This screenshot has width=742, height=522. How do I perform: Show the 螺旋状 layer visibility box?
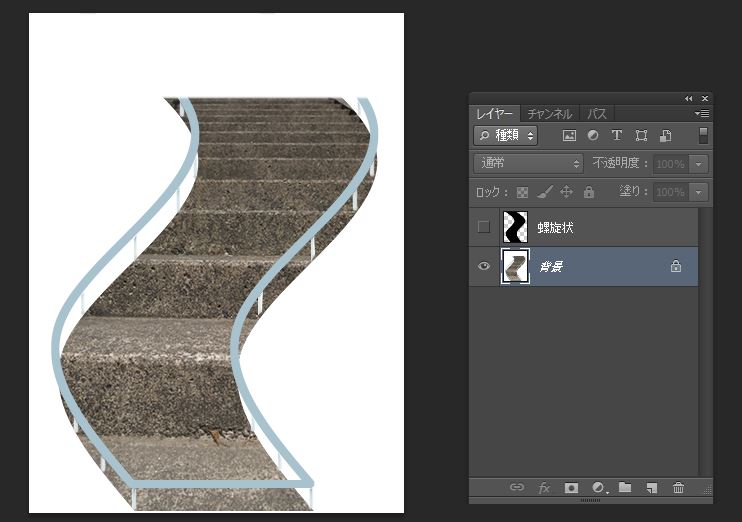coord(484,227)
